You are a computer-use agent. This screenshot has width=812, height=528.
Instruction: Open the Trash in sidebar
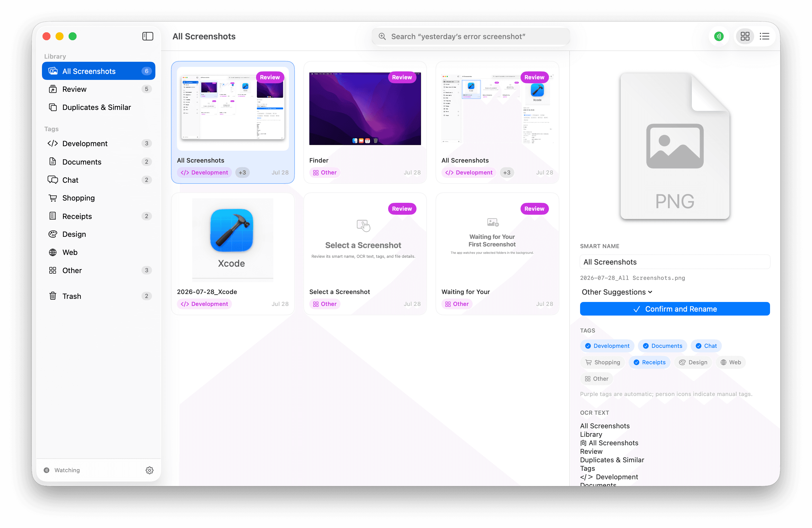99,296
